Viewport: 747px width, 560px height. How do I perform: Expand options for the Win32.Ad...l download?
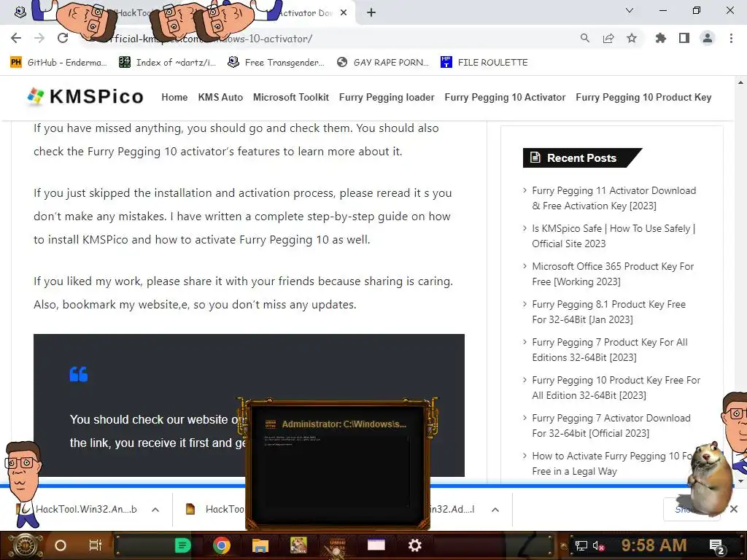pos(495,510)
